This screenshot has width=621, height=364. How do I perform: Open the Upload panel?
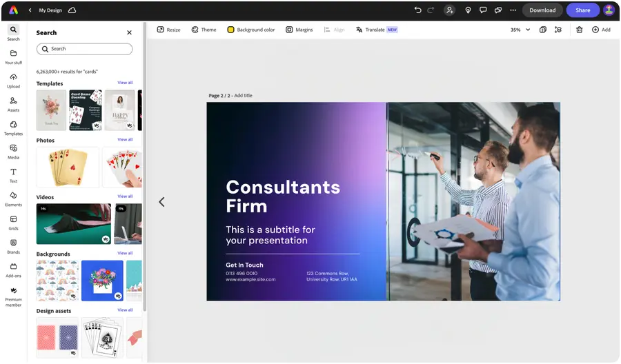click(14, 81)
